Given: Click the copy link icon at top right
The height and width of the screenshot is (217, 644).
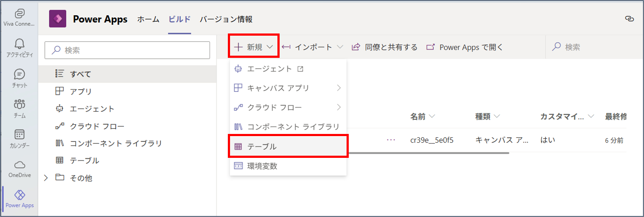Looking at the screenshot, I should tap(629, 18).
